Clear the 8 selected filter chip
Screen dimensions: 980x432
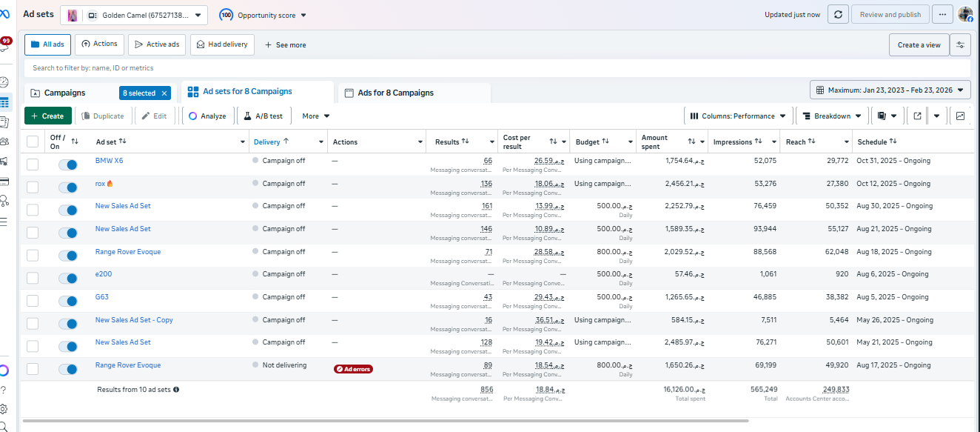point(164,93)
